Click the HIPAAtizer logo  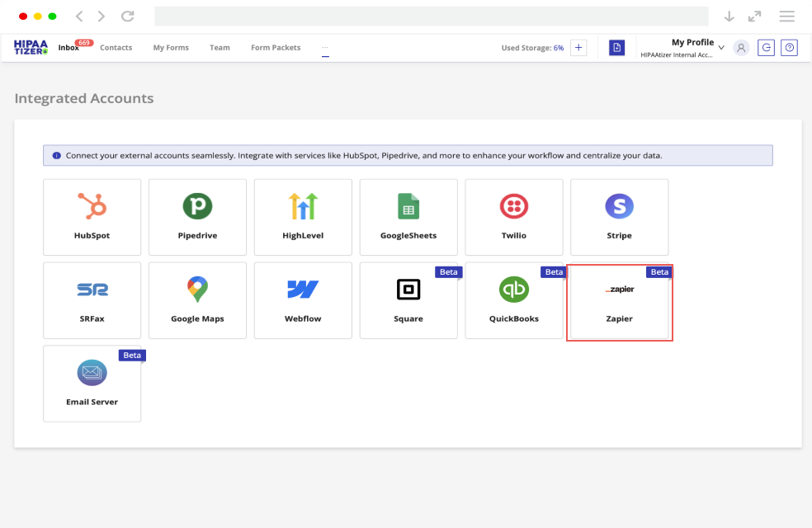point(31,47)
